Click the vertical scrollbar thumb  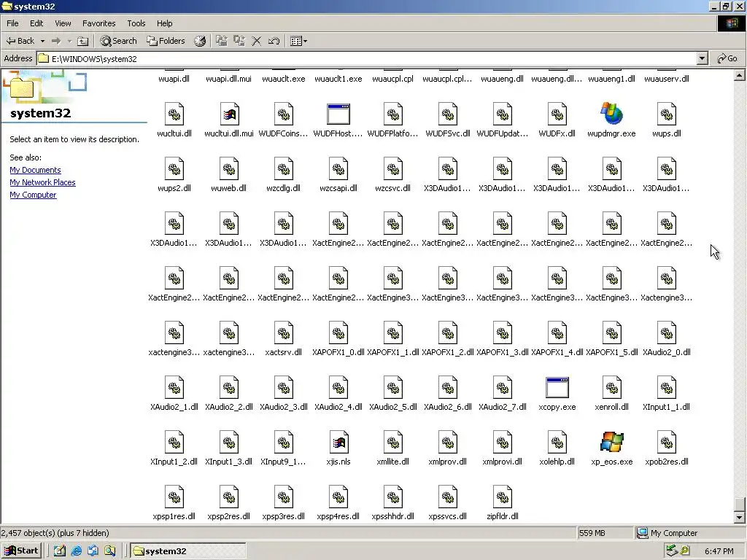tap(740, 505)
